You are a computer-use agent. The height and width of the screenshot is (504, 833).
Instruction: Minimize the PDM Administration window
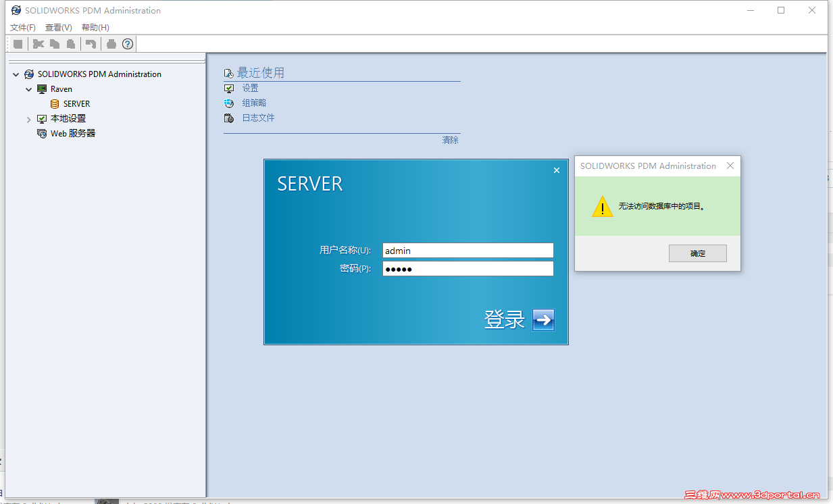coord(750,10)
